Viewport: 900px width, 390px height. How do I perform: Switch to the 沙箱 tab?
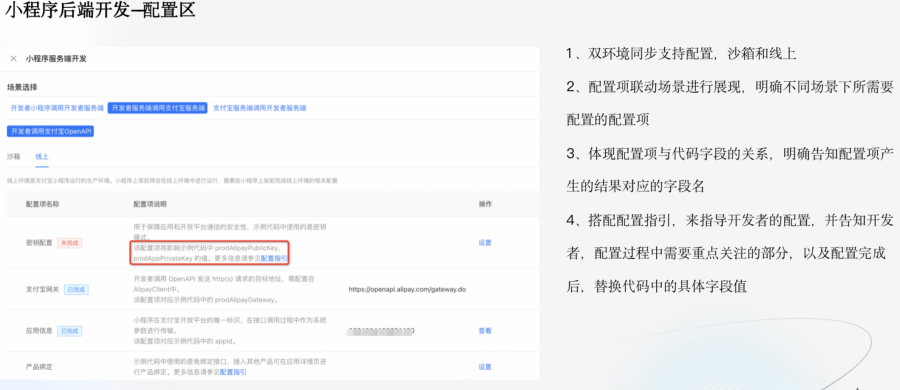(13, 156)
